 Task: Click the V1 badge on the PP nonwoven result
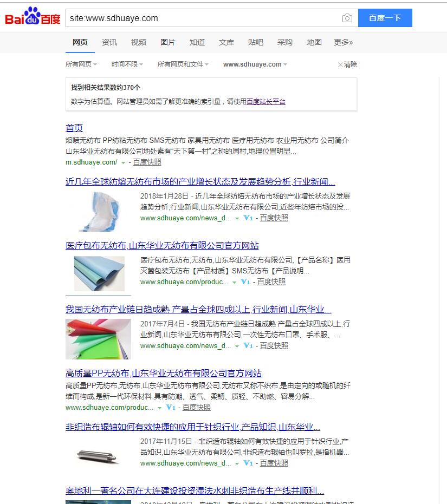170,408
